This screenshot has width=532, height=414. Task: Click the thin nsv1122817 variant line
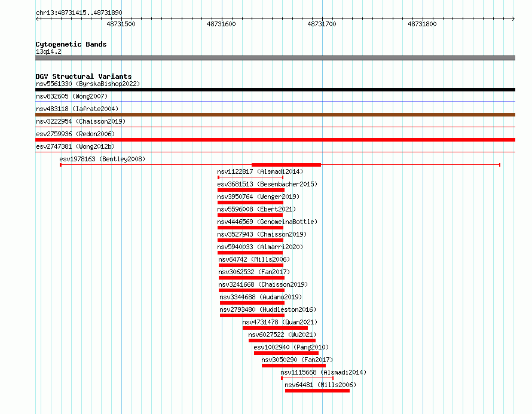coord(250,177)
